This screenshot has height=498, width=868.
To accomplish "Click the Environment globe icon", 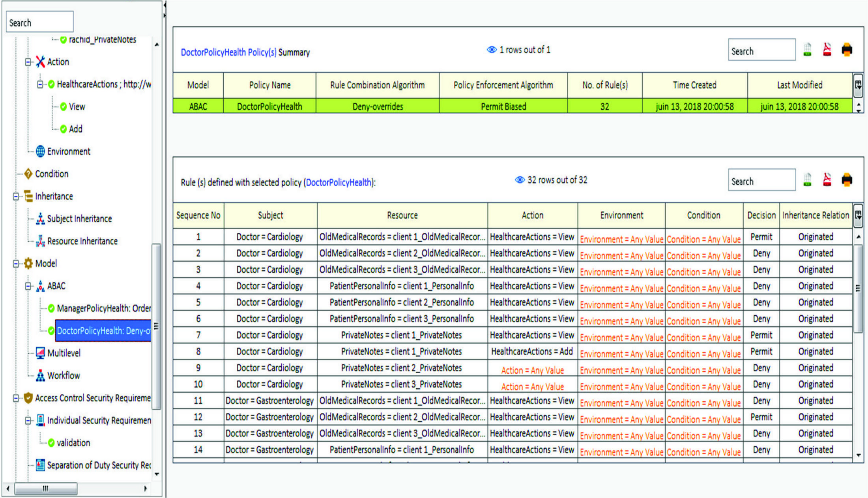I will click(x=40, y=151).
